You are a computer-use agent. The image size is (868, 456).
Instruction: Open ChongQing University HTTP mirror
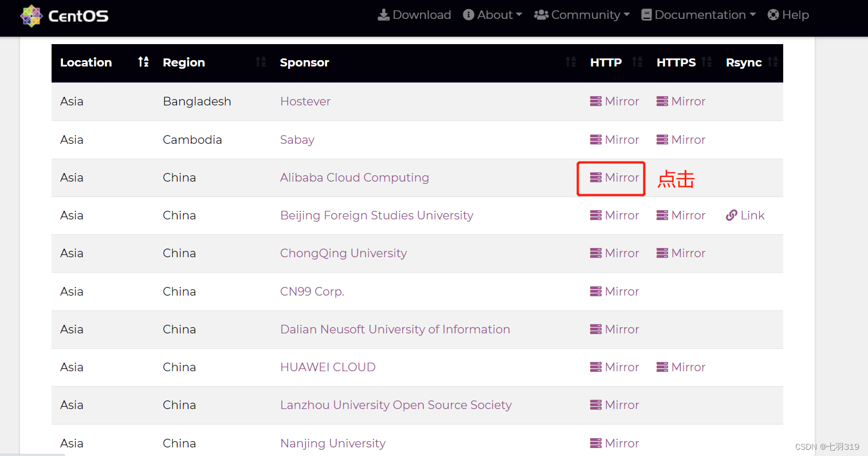tap(614, 253)
